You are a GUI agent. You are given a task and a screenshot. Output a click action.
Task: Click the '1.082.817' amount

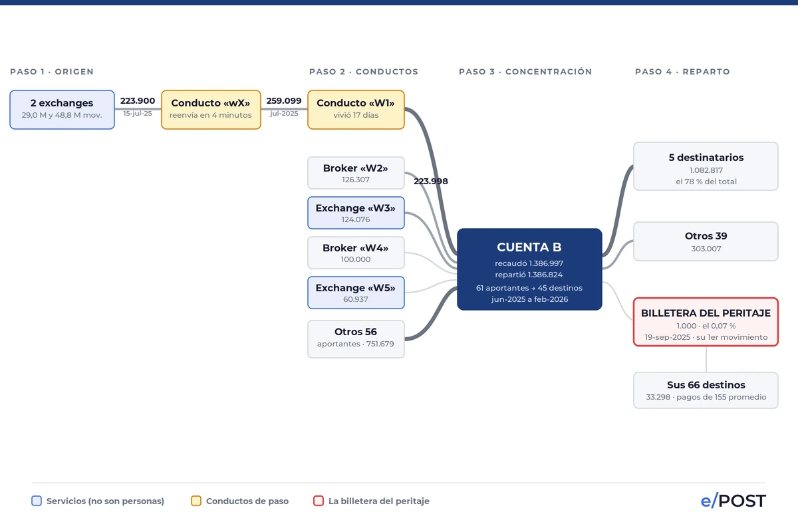pyautogui.click(x=706, y=170)
